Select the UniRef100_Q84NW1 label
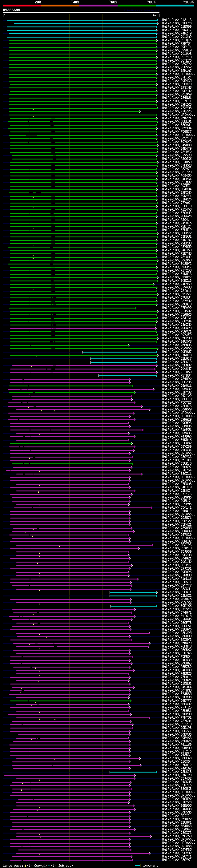The width and height of the screenshot is (197, 868). (177, 98)
